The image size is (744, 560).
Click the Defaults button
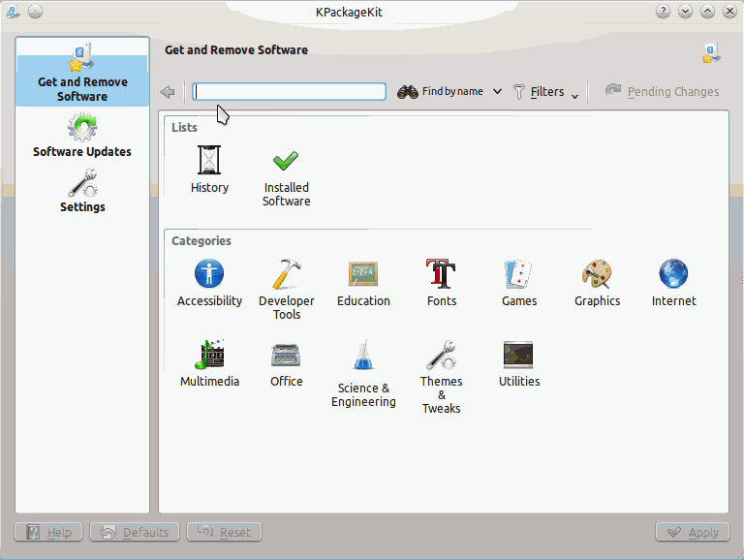135,532
